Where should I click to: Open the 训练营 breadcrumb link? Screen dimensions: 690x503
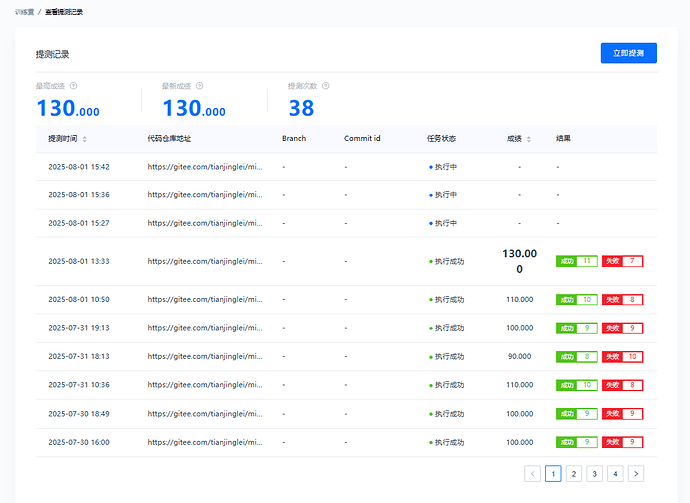click(25, 12)
